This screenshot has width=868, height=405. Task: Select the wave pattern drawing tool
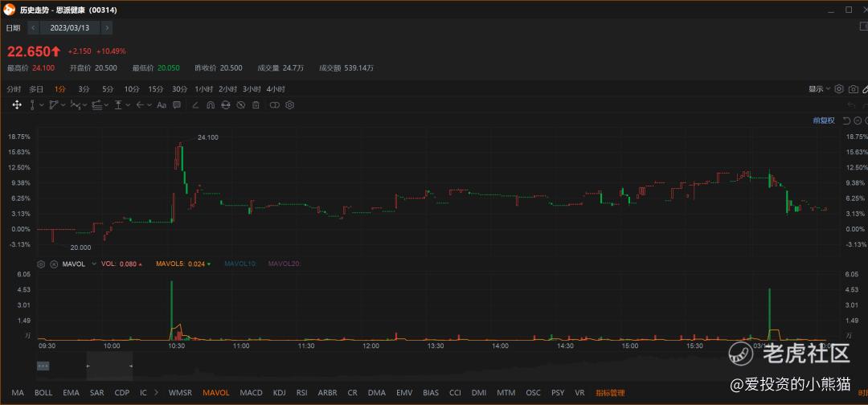tap(76, 105)
